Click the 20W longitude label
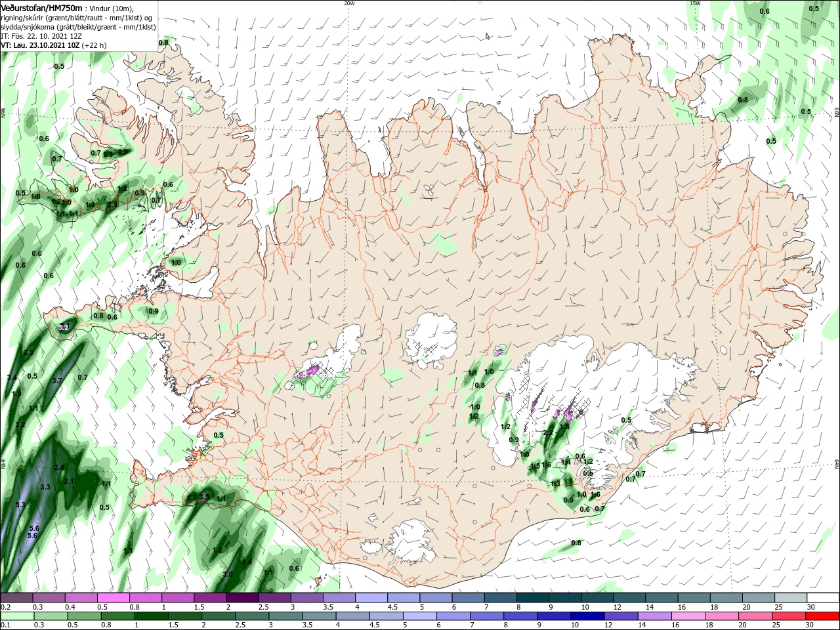The image size is (840, 630). [x=349, y=3]
